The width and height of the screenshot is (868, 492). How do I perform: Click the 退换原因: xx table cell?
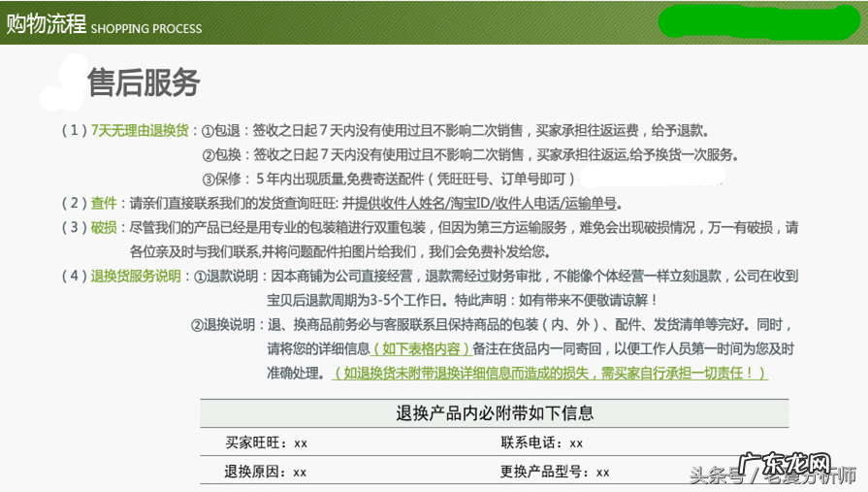(265, 472)
